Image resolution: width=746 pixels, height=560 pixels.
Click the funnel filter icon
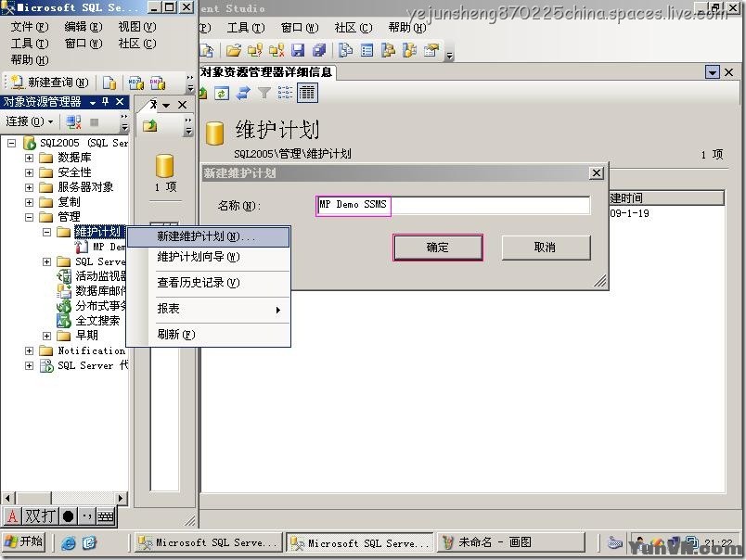264,93
